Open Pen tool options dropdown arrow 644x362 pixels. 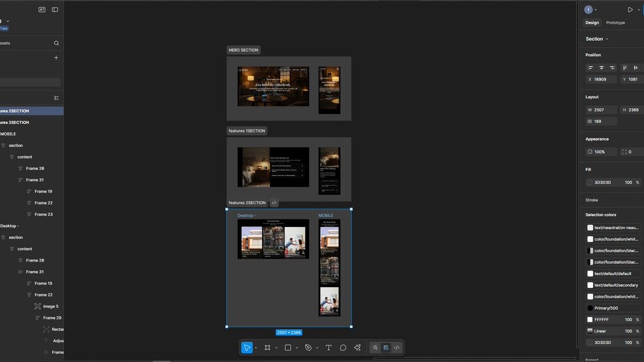317,348
